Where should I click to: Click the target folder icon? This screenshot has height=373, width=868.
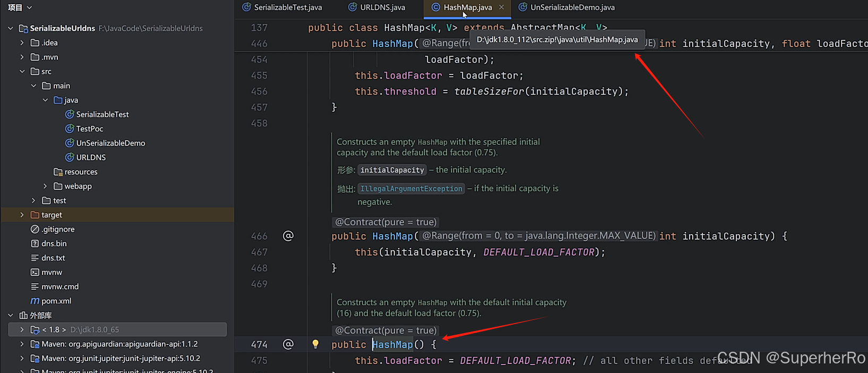pyautogui.click(x=35, y=215)
